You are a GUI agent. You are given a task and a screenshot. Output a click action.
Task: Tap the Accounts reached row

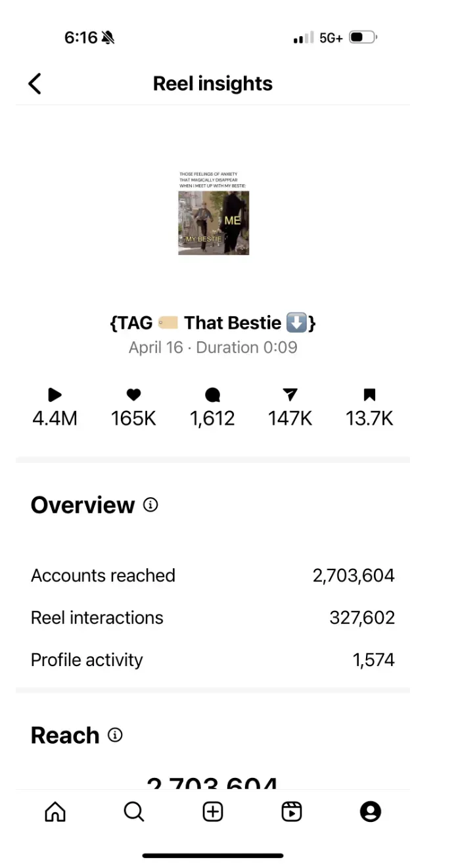[x=212, y=575]
